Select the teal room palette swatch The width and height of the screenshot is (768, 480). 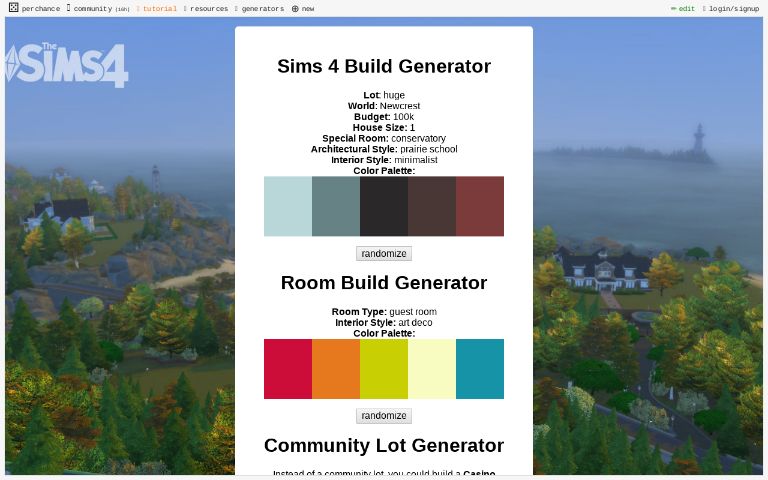click(480, 369)
